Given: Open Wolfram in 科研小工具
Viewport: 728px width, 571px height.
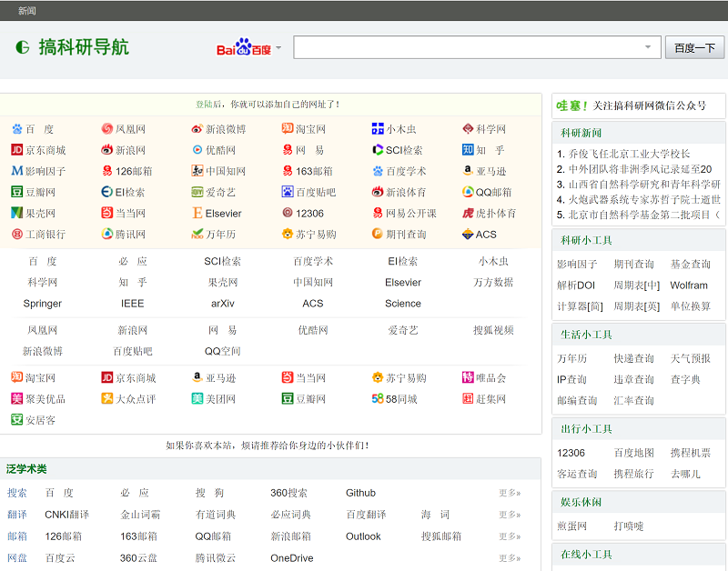Looking at the screenshot, I should point(689,285).
